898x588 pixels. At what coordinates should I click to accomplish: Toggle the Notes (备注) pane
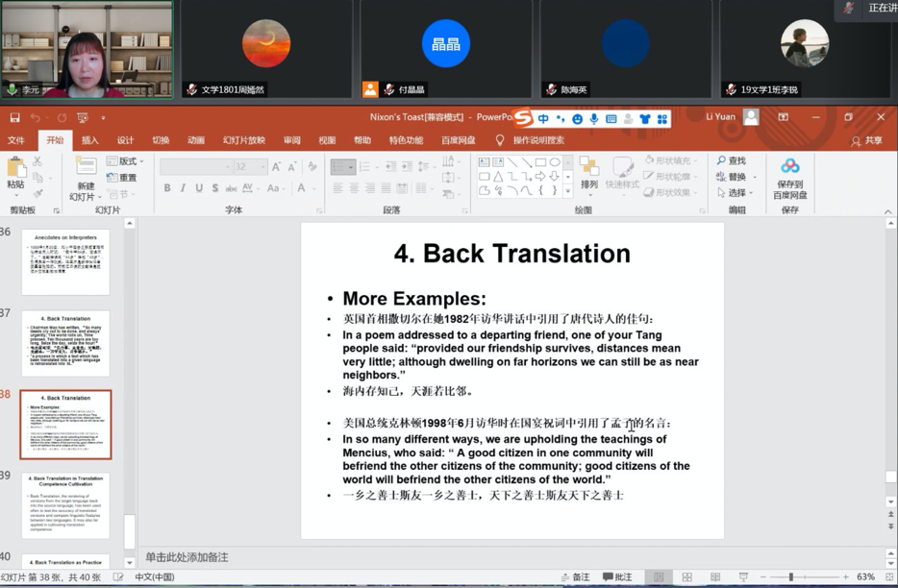pos(575,577)
